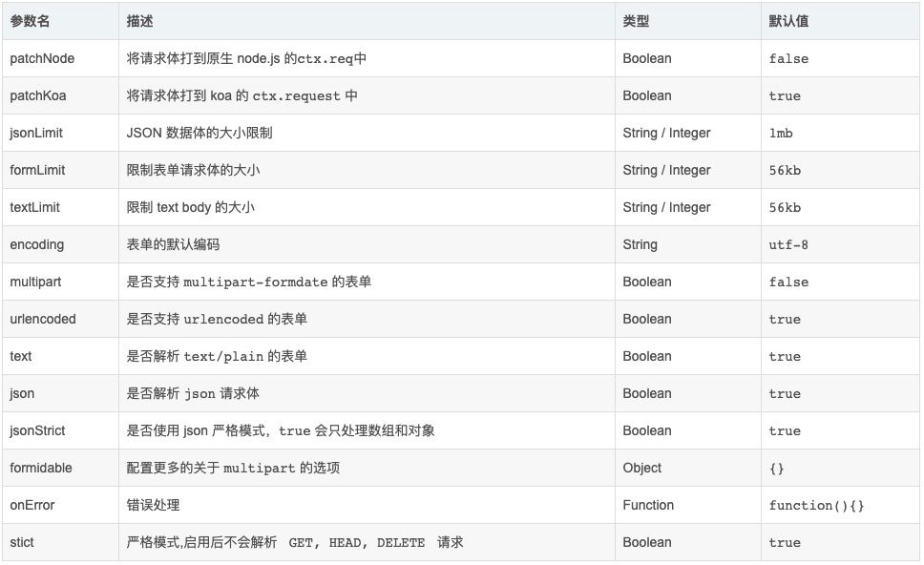This screenshot has height=565, width=924.
Task: Pick the textLimit parameter name
Action: click(x=35, y=207)
